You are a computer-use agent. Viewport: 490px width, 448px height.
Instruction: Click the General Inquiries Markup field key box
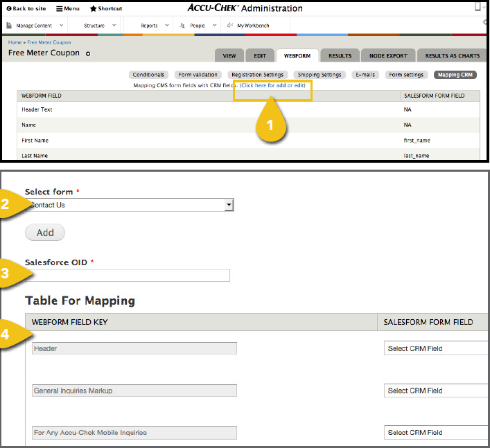pos(134,391)
